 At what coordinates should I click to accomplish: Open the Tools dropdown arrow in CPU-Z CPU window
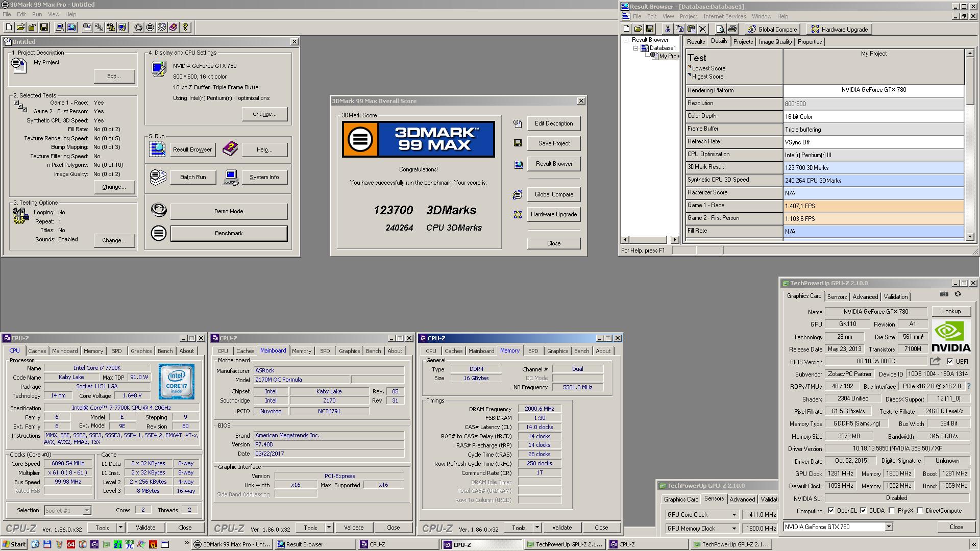click(120, 528)
